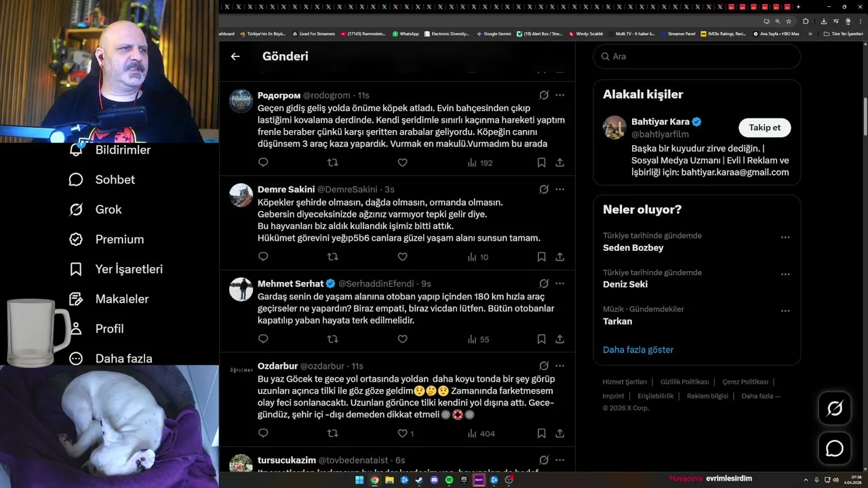Open Bahtiyar Kara's profile name
The image size is (868, 488).
point(660,122)
